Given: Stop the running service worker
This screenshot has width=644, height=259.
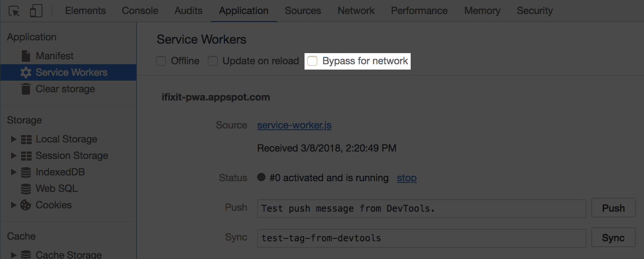Looking at the screenshot, I should click(x=406, y=178).
